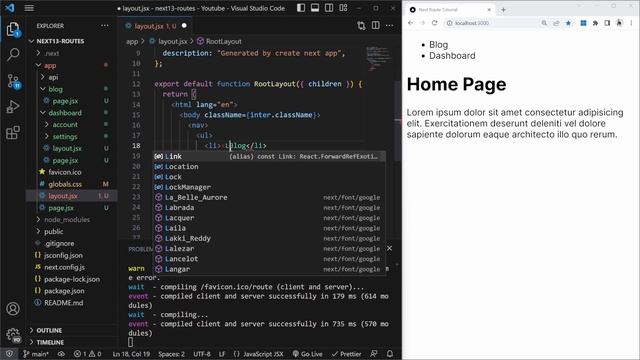The height and width of the screenshot is (360, 640).
Task: Open the Search view in activity bar
Action: tap(13, 55)
